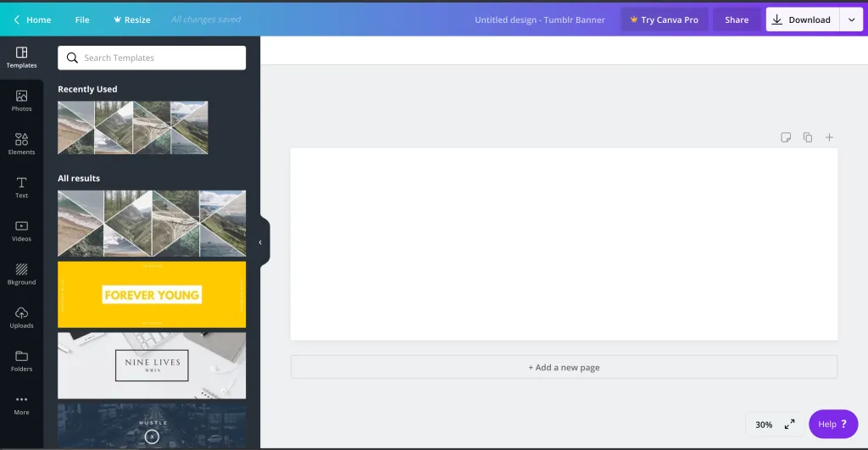The height and width of the screenshot is (450, 868).
Task: Click '+ Add a new page' bar
Action: (564, 367)
